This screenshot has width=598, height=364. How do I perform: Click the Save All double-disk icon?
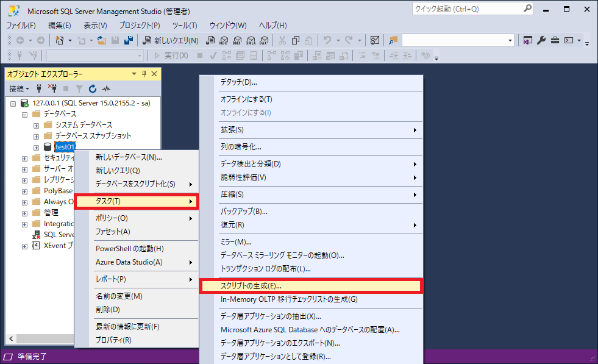[129, 40]
